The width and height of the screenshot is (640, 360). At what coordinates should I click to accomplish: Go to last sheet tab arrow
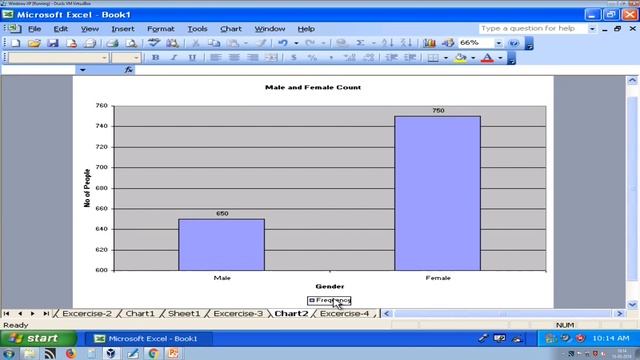point(46,313)
